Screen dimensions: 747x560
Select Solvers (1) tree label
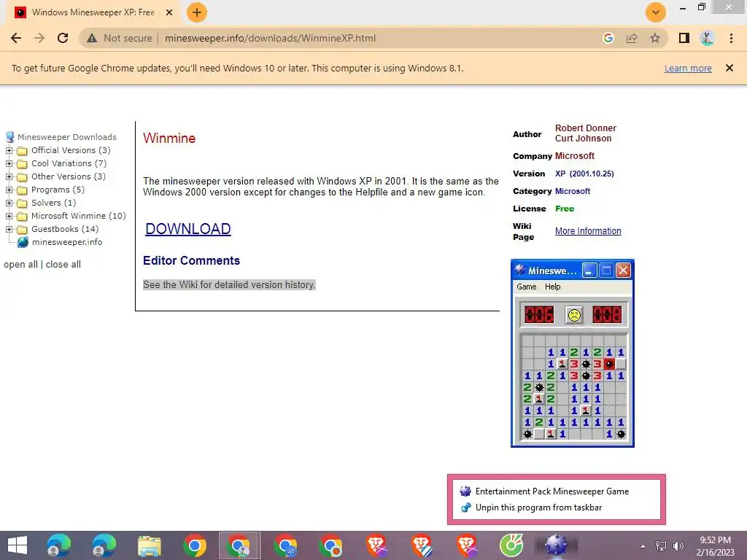coord(54,203)
